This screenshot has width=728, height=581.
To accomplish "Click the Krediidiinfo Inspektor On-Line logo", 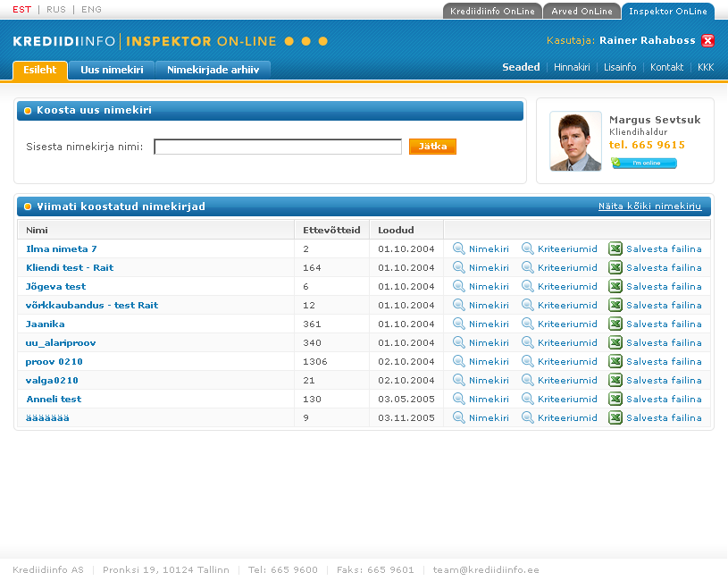I will click(x=170, y=41).
